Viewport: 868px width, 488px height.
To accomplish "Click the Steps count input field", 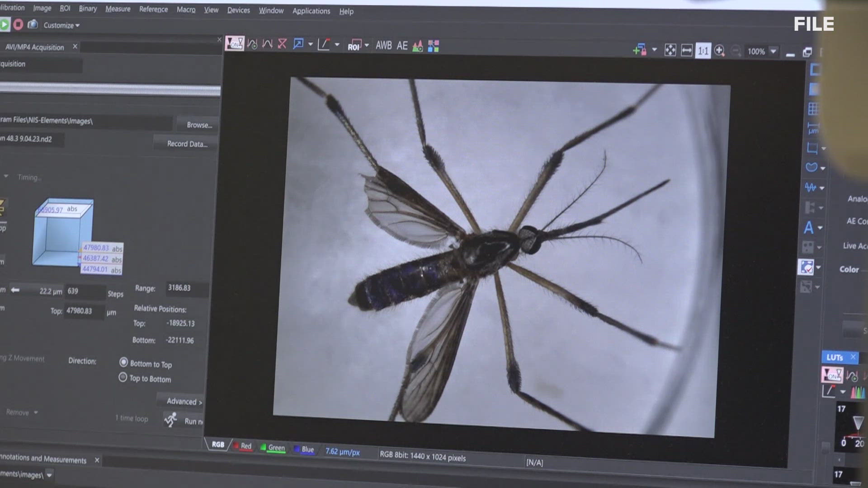I will [85, 291].
